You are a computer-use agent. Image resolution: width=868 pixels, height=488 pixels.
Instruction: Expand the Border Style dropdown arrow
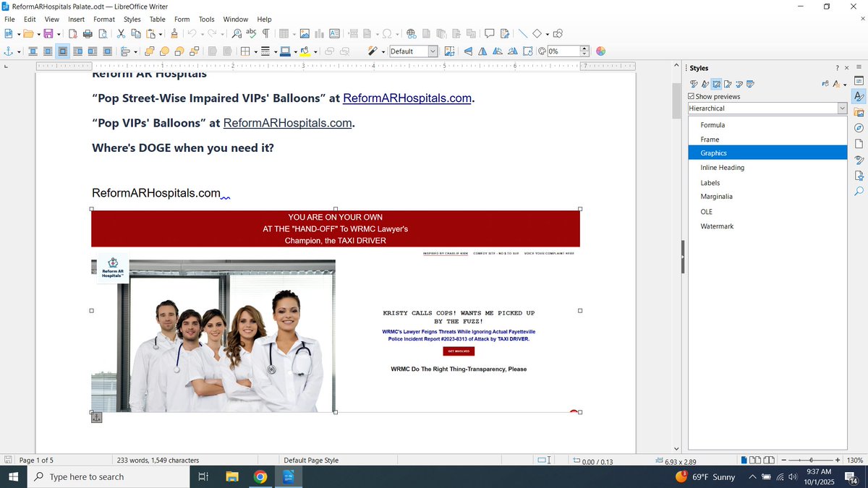[275, 51]
